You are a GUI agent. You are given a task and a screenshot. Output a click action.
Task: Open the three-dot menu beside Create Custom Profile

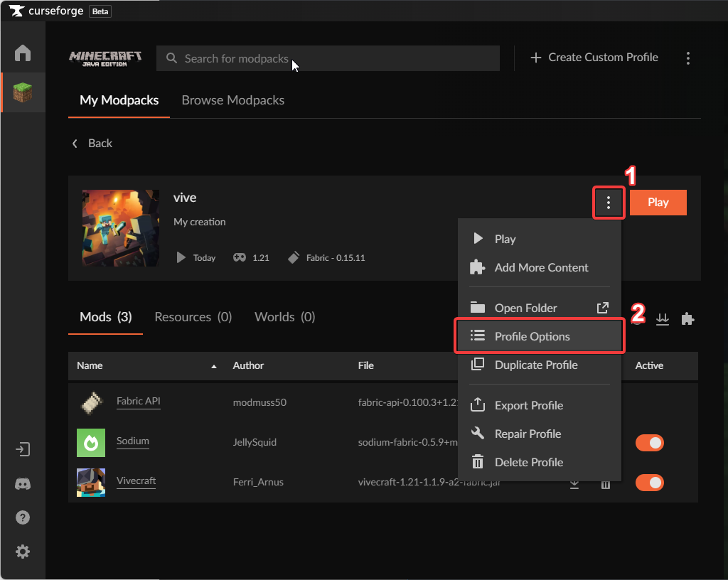coord(688,58)
